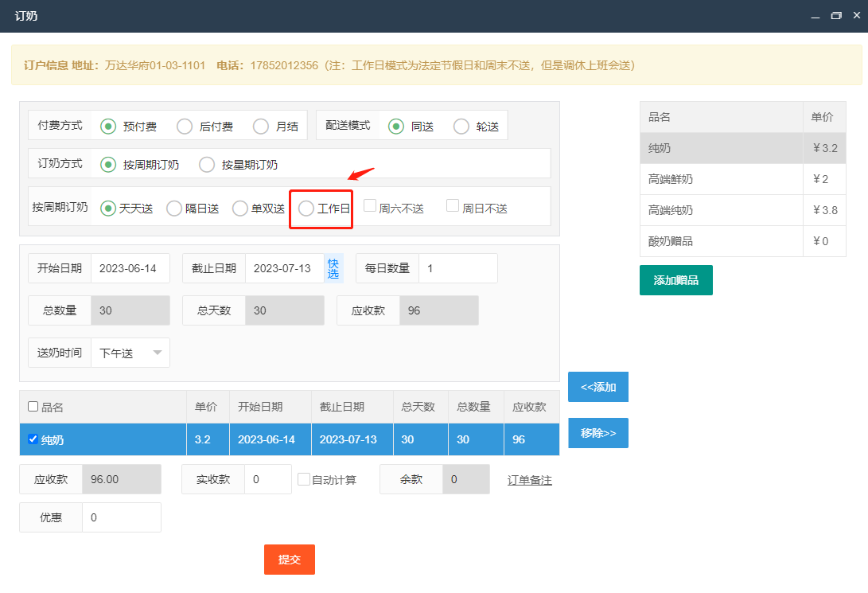Select the 工作日 delivery option

306,209
